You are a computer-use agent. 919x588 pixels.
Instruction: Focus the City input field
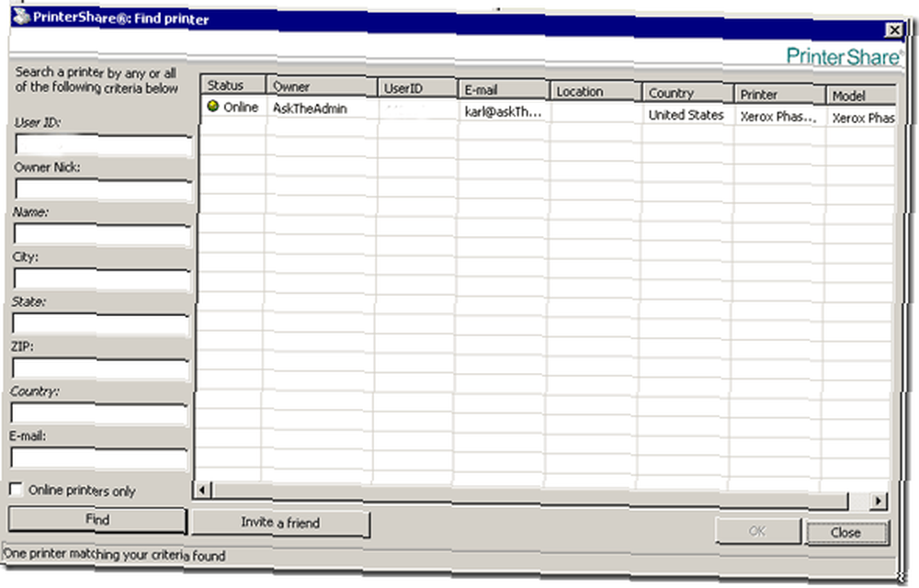(101, 279)
